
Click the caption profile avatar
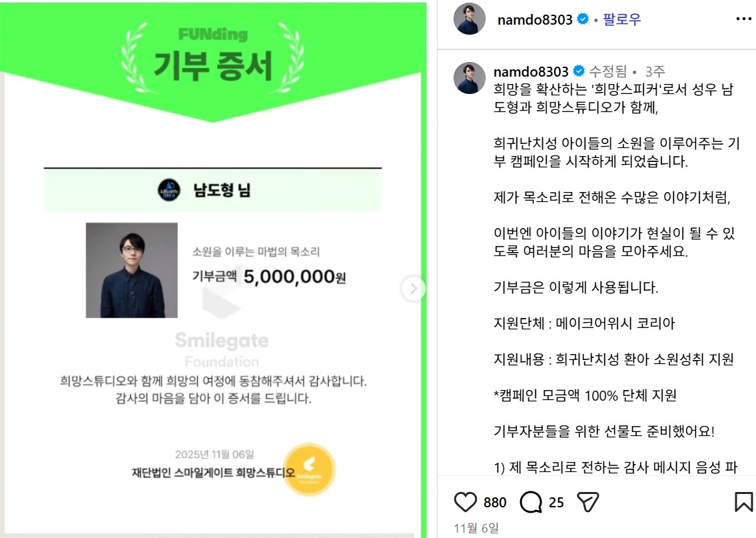pos(470,78)
